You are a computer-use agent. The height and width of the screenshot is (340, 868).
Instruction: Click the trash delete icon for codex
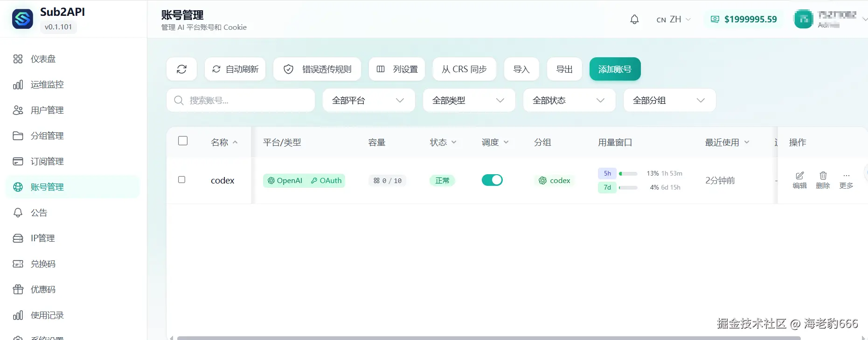tap(823, 176)
